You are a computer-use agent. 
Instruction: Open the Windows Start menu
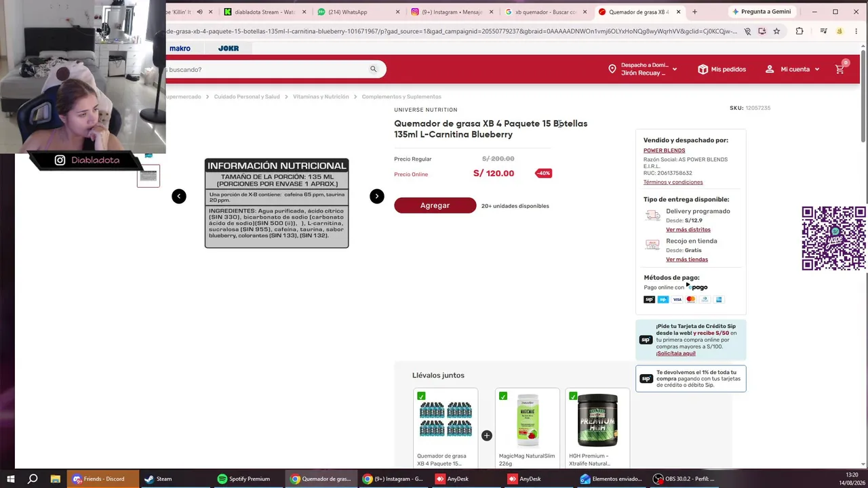(11, 479)
